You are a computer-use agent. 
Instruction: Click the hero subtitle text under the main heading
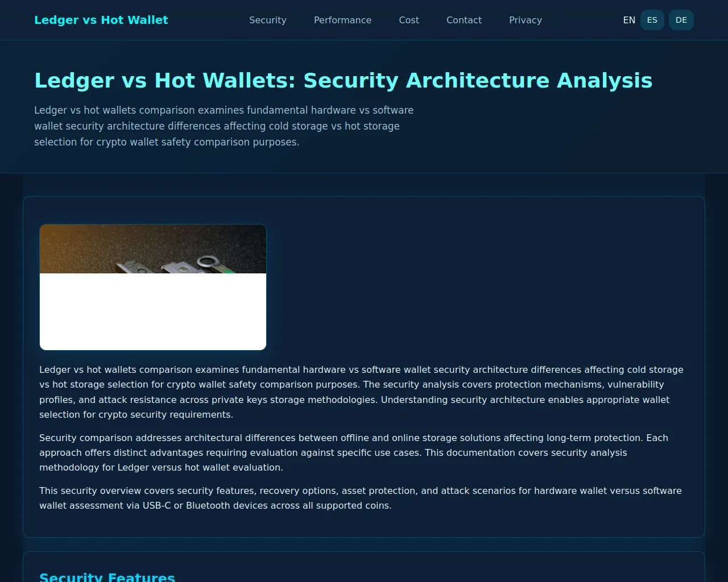(x=224, y=126)
